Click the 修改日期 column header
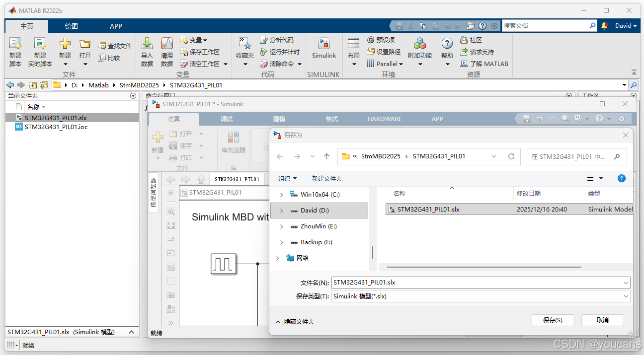Image resolution: width=644 pixels, height=355 pixels. click(x=529, y=194)
